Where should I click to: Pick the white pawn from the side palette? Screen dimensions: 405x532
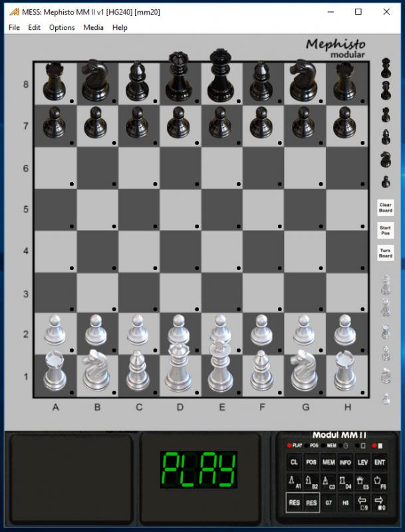point(386,398)
